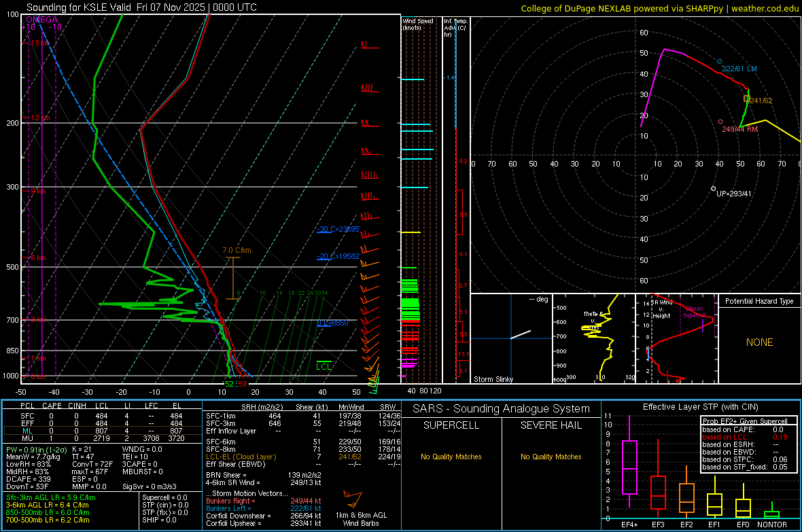802x532 pixels.
Task: Click the OMEGA label on the skew-T
Action: (x=42, y=20)
